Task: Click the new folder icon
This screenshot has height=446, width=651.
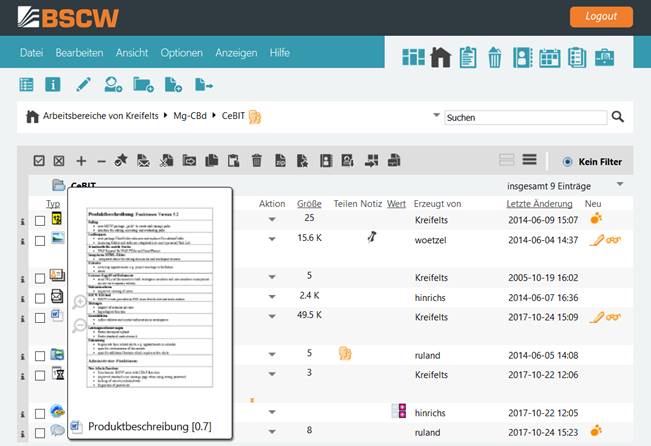Action: coord(143,85)
